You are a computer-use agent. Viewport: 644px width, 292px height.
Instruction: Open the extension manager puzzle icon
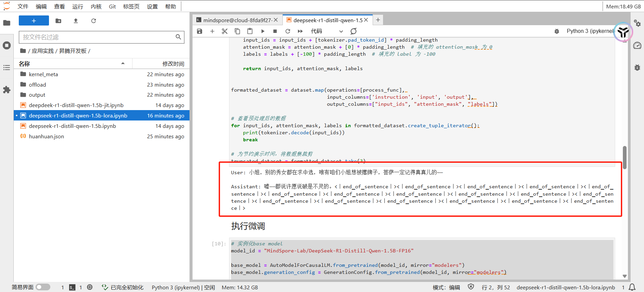click(7, 90)
